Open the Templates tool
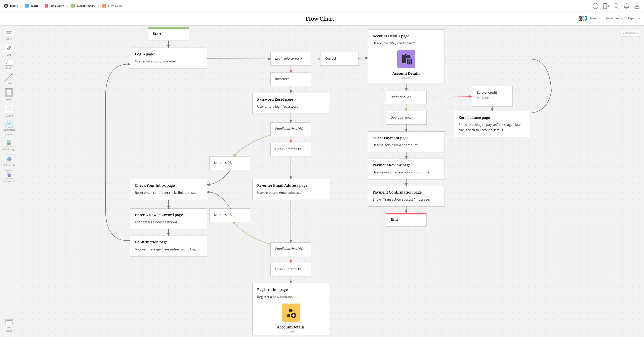Viewport: 644px width, 337px height. tap(9, 175)
